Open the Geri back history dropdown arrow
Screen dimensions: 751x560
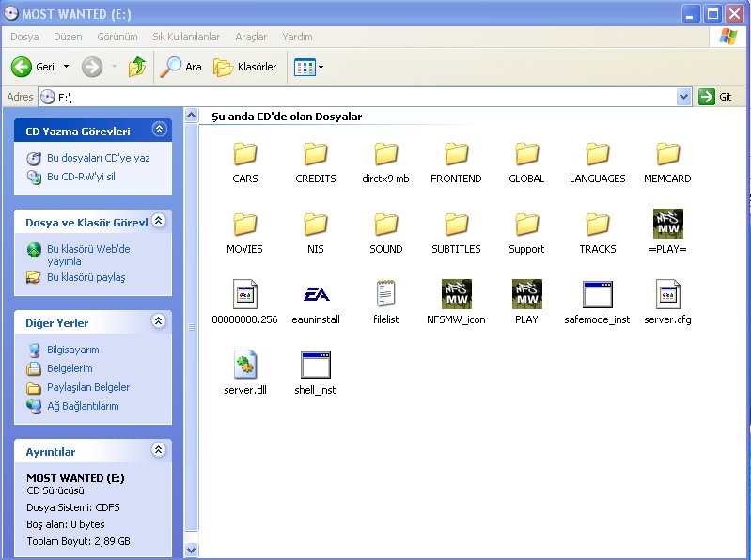tap(66, 67)
